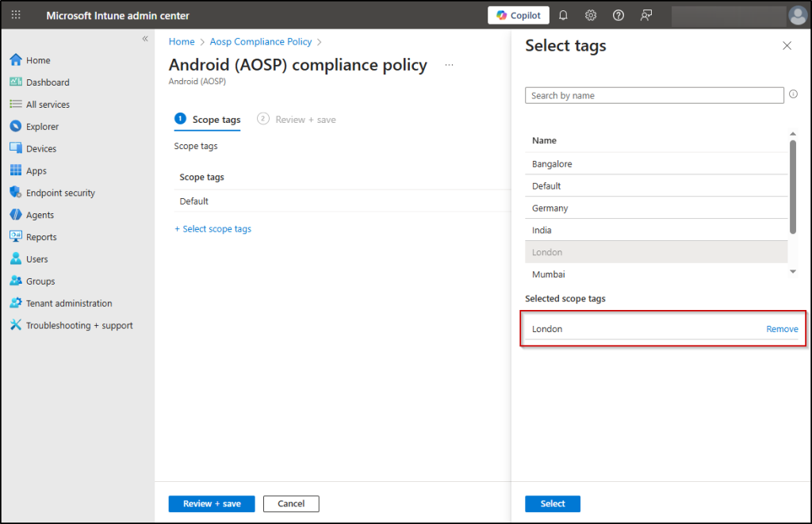This screenshot has height=524, width=812.
Task: Open the ellipsis menu beside policy title
Action: tap(450, 65)
